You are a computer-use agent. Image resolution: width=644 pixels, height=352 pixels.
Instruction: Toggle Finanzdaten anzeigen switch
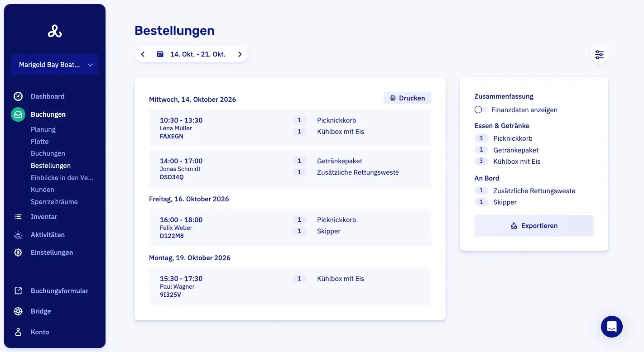coord(481,110)
